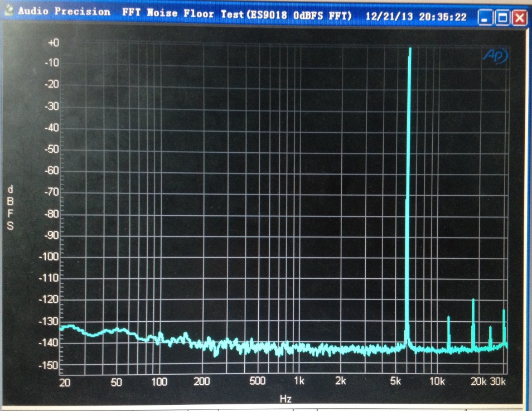This screenshot has width=532, height=411.
Task: Click the +0 label on the vertical axis
Action: (54, 42)
